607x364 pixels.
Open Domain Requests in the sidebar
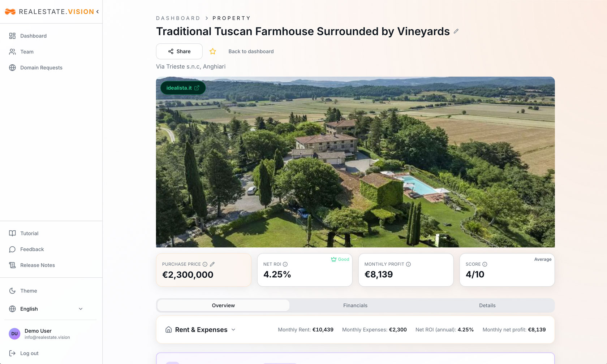(x=41, y=68)
